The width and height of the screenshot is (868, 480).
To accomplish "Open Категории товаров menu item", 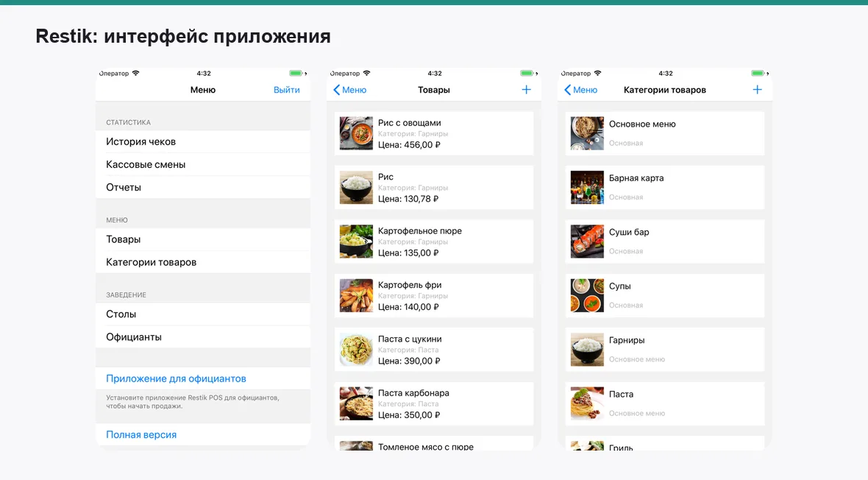I will [x=202, y=262].
